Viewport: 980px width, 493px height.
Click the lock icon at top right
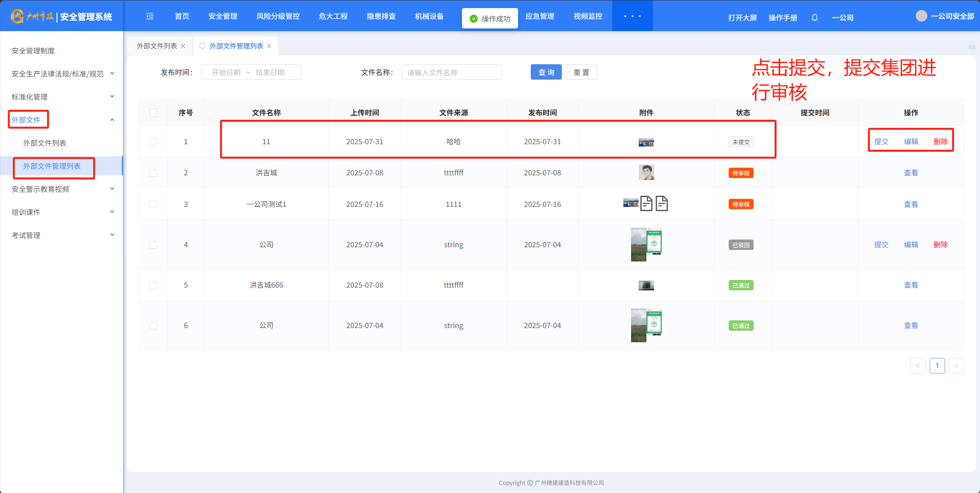(x=972, y=46)
